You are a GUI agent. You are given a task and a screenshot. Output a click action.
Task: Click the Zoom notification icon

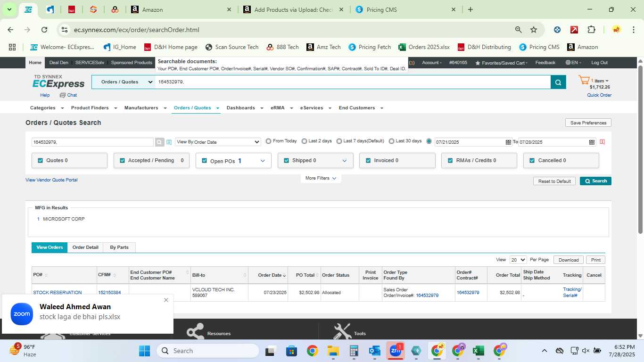(x=22, y=314)
